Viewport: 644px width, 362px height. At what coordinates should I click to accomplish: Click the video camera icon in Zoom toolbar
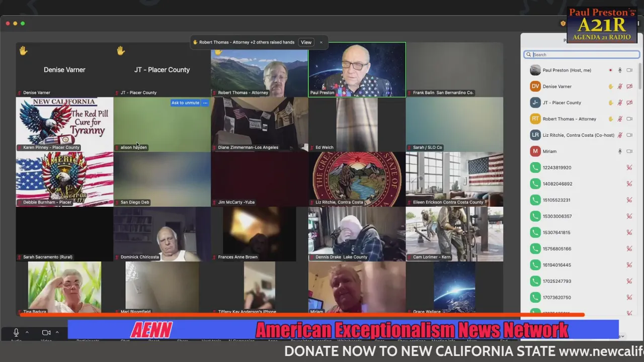(x=46, y=332)
